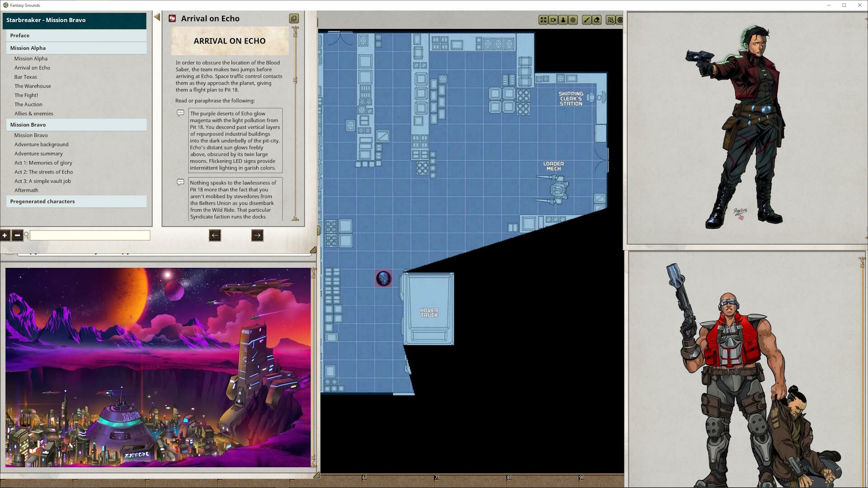Click the selection marquee tool icon

[x=611, y=20]
